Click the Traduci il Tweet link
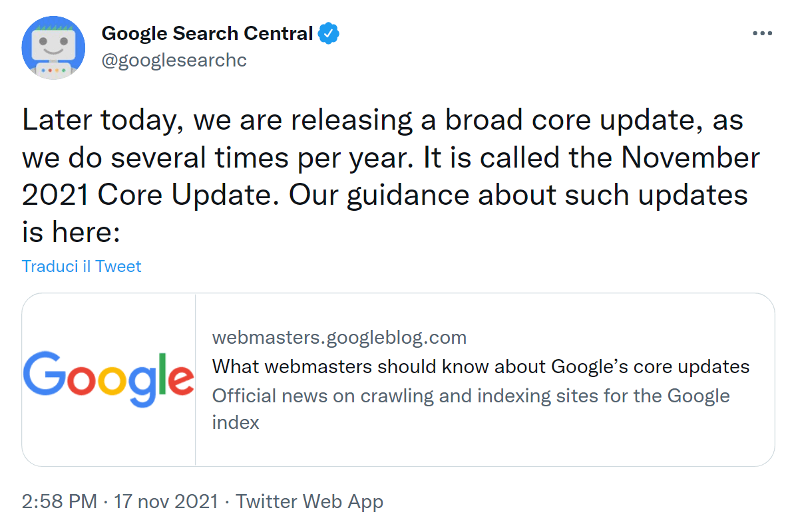 [x=81, y=267]
